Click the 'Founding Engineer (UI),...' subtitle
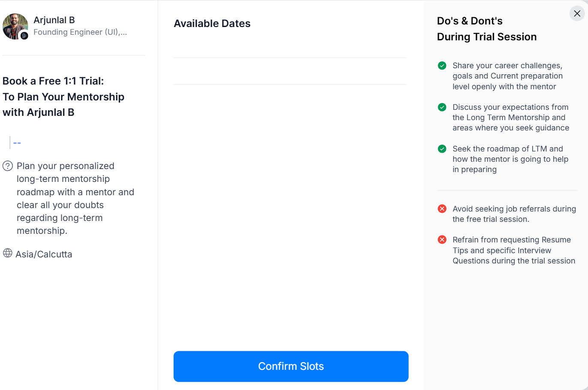The image size is (588, 390). (80, 32)
